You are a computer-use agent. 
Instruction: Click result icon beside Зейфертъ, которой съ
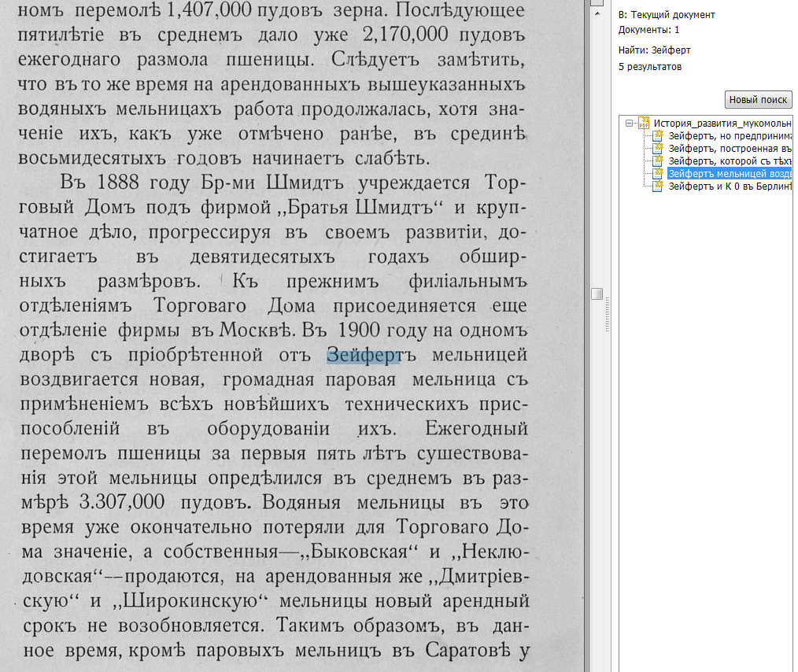658,161
